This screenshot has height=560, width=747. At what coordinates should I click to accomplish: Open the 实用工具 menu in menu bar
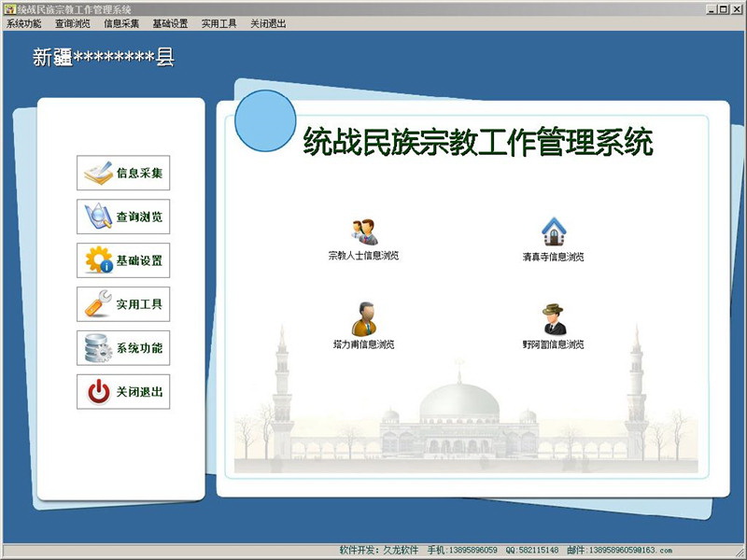point(219,23)
